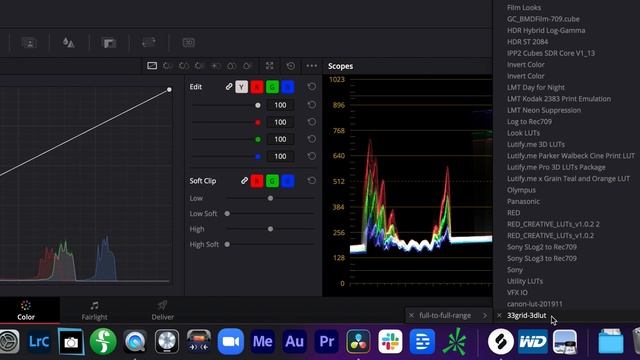Open the 3D stereoscopic palette icon
Viewport: 640px width, 360px height.
[x=188, y=42]
